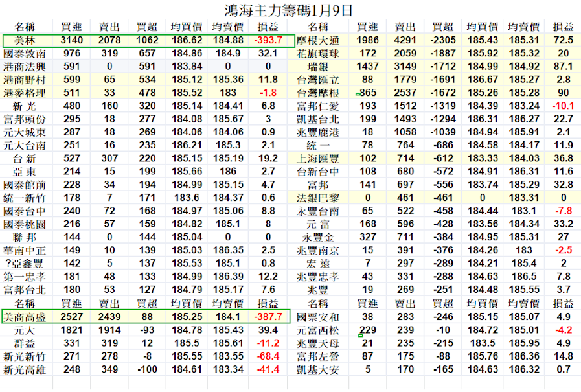Select the 美林 broker name cell
581x392 pixels.
pos(25,40)
